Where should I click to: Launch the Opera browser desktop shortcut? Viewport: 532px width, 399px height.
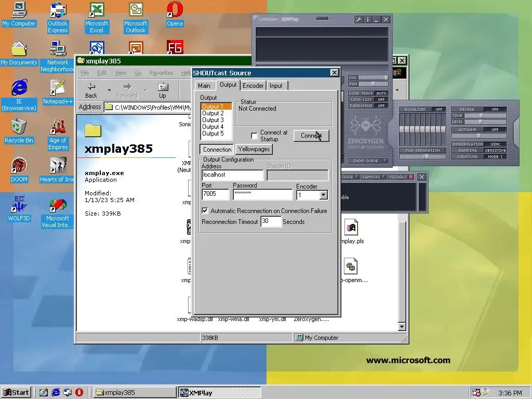pyautogui.click(x=175, y=14)
